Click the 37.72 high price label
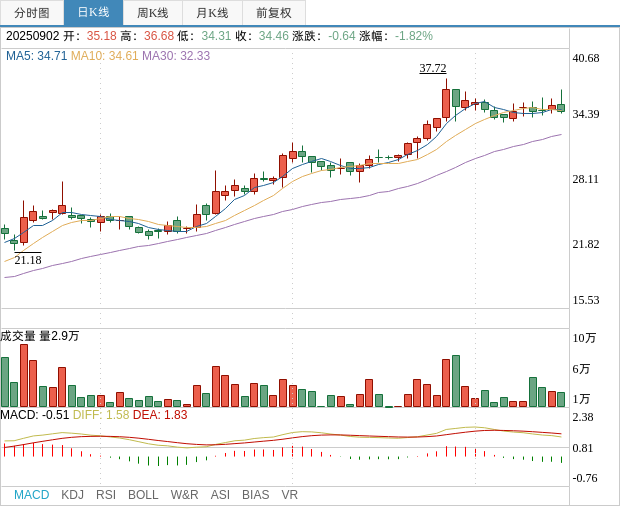 pyautogui.click(x=433, y=68)
